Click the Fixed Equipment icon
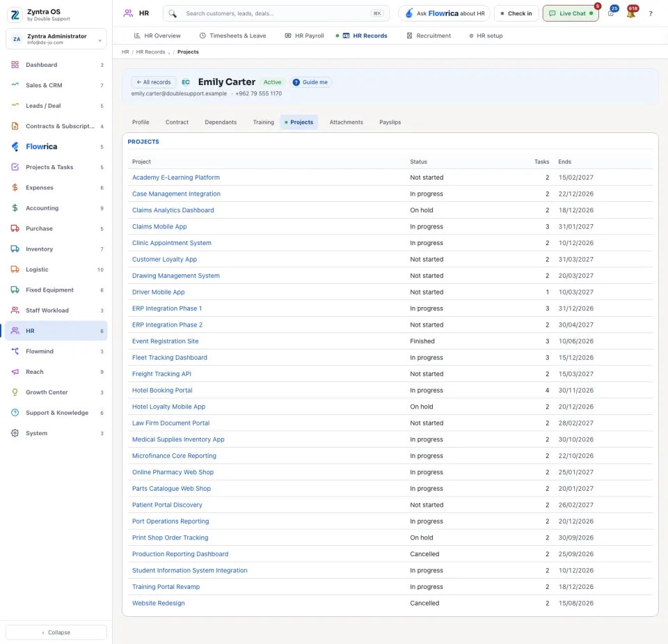The image size is (668, 644). click(x=15, y=290)
